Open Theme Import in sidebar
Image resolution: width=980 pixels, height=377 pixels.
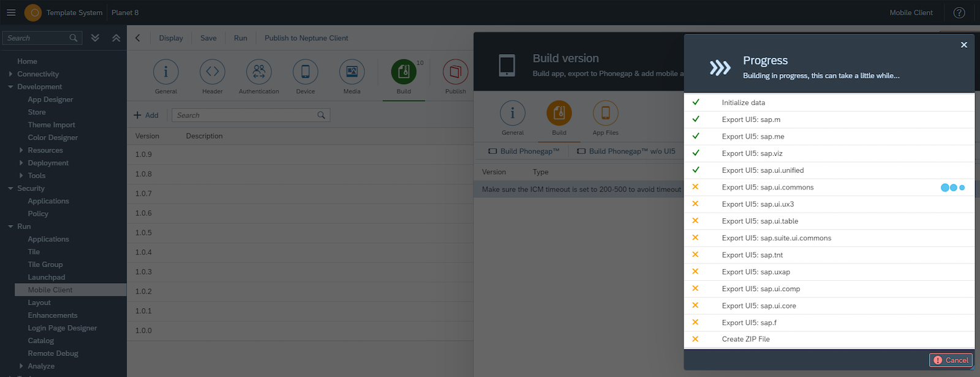coord(51,125)
